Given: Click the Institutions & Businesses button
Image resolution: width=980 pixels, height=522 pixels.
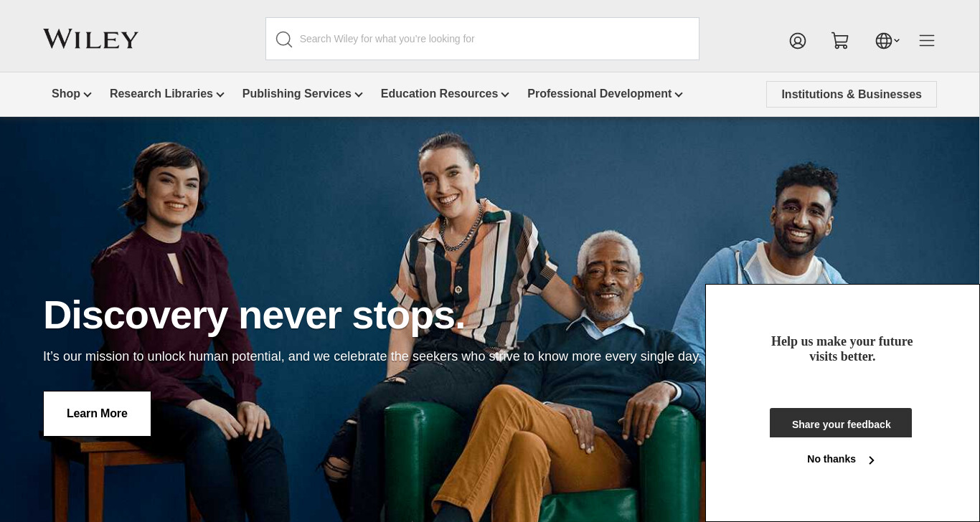Looking at the screenshot, I should click(852, 94).
